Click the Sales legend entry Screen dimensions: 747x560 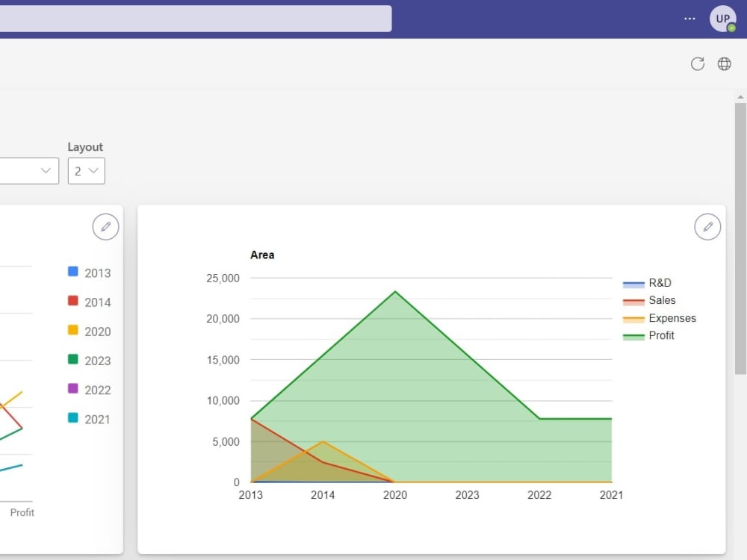point(649,300)
